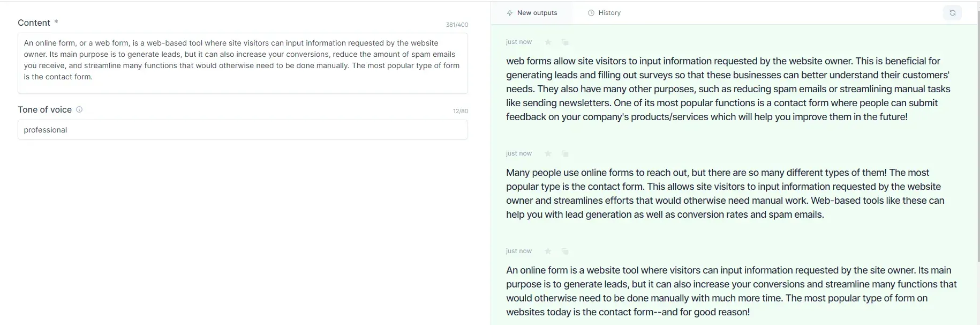Switch to the New outputs tab
Screen dimensions: 980x325
pos(532,13)
